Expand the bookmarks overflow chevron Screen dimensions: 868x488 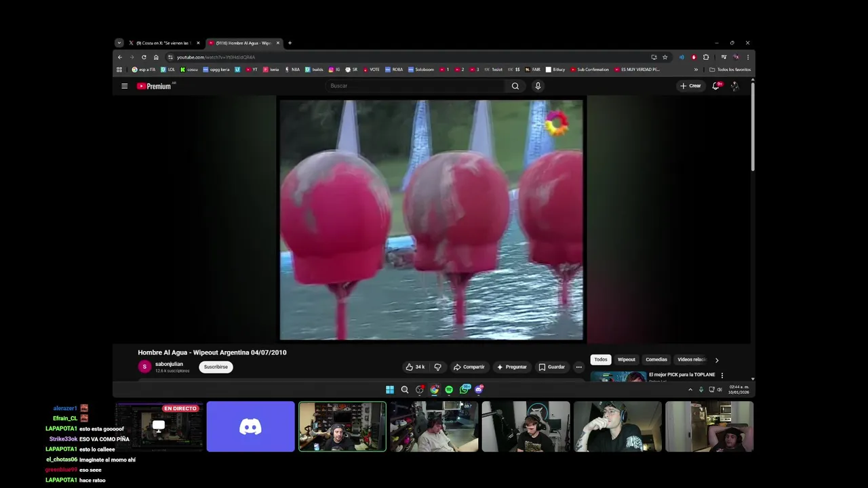[696, 69]
